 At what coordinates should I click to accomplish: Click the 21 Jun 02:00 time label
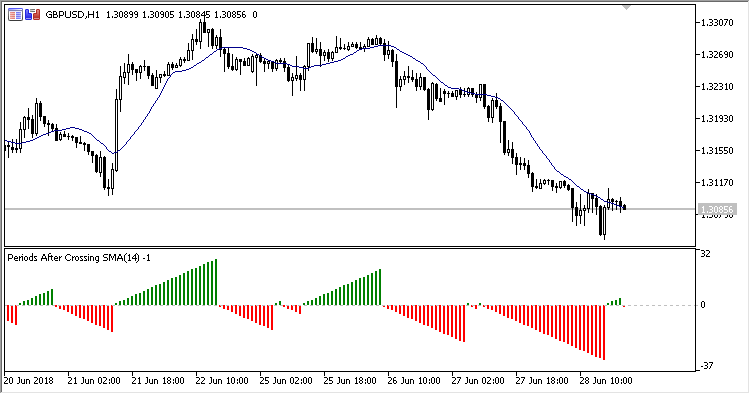click(x=94, y=381)
